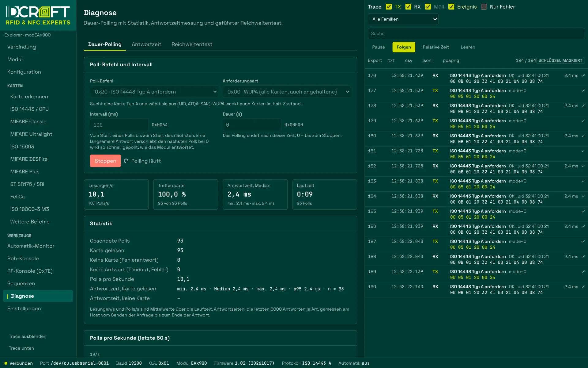The image size is (588, 368).
Task: Toggle the Ereignis trace checkbox
Action: (451, 7)
